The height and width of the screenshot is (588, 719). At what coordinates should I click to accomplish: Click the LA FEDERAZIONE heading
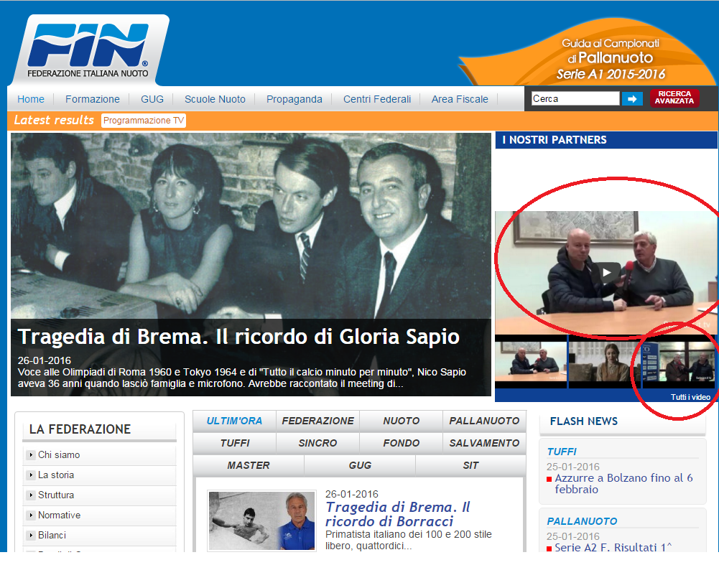pos(80,429)
